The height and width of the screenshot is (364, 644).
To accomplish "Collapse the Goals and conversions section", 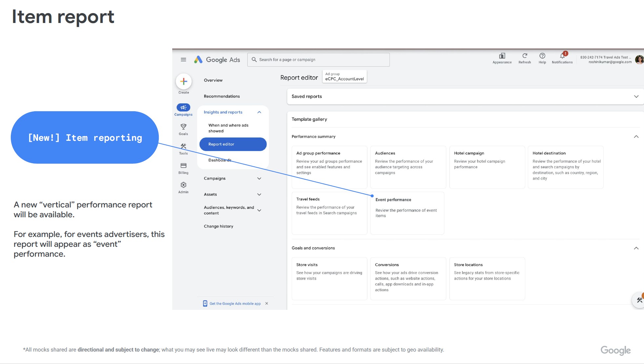I will click(x=636, y=248).
